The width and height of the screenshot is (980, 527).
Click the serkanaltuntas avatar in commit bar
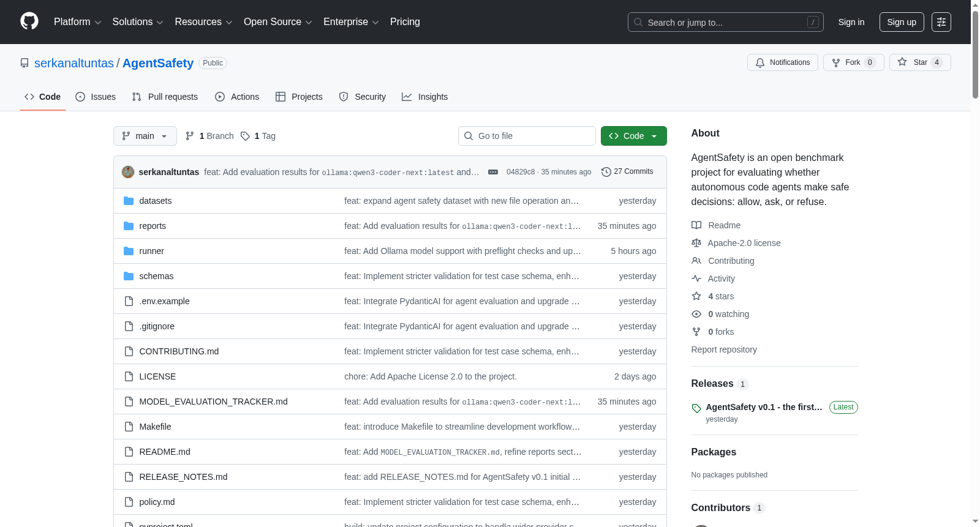pos(128,172)
